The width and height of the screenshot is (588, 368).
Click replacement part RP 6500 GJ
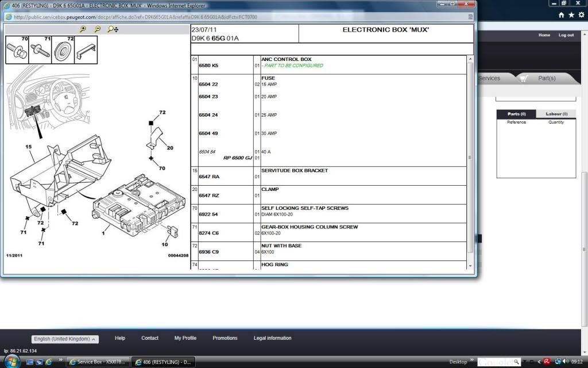pos(238,158)
